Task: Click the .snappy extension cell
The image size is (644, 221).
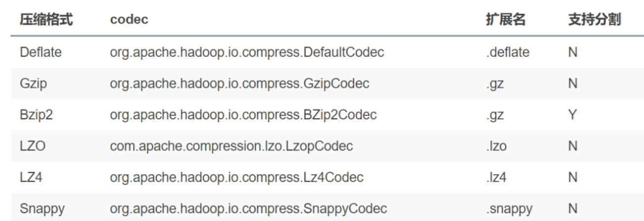Action: click(509, 209)
